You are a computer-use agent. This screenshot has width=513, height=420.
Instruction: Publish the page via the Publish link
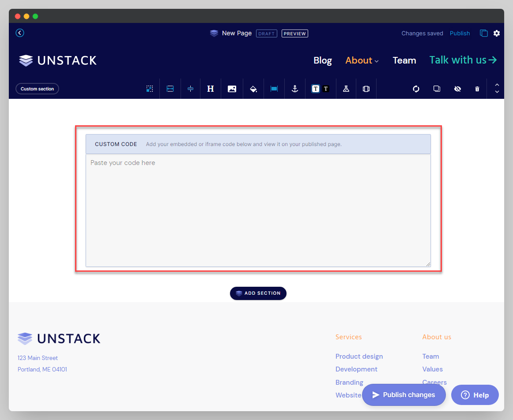point(460,33)
